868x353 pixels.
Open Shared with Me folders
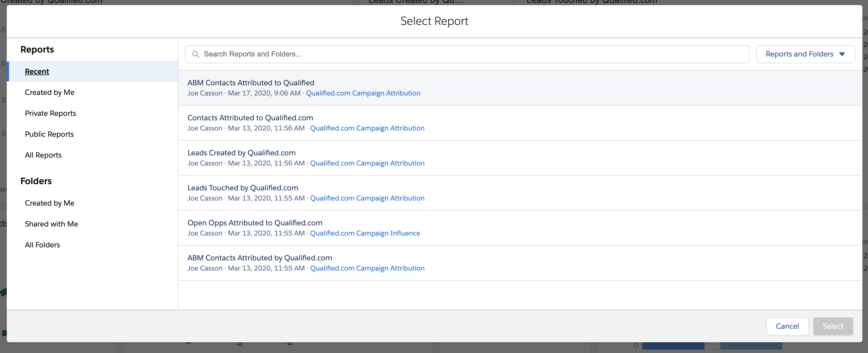click(x=51, y=224)
